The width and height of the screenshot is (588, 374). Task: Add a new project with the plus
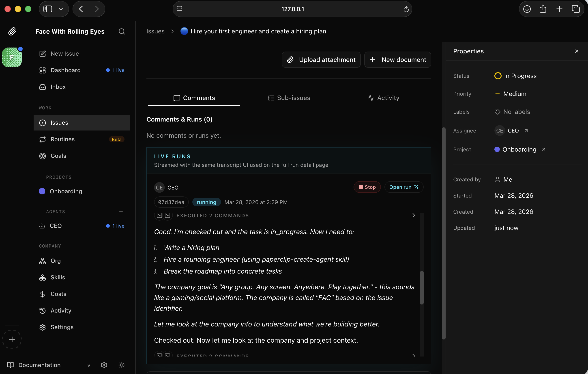click(x=121, y=177)
